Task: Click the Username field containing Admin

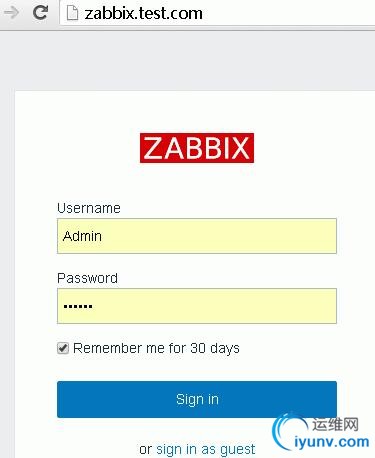Action: pos(197,236)
